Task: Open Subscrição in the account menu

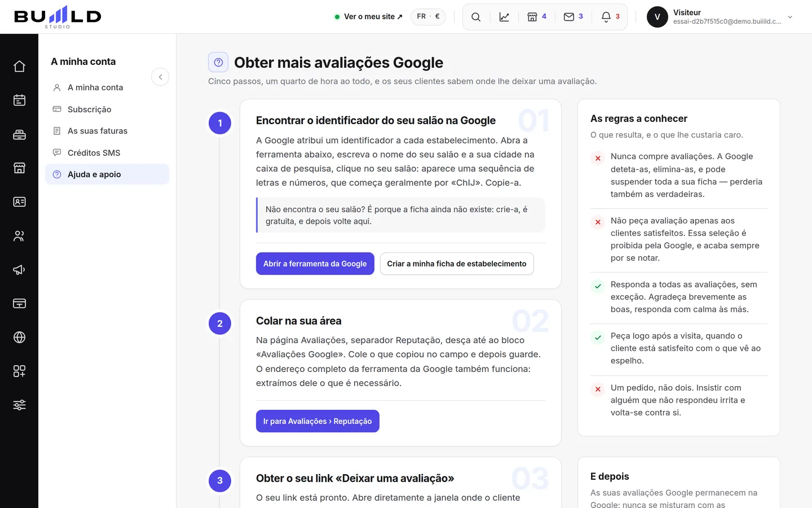Action: [x=107, y=110]
